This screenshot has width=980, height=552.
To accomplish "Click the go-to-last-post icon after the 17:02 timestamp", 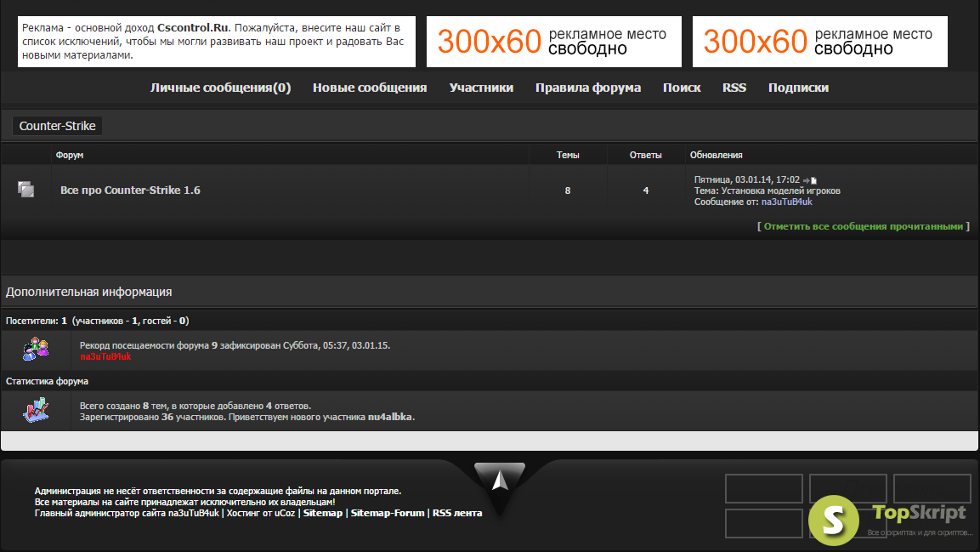I will click(810, 180).
